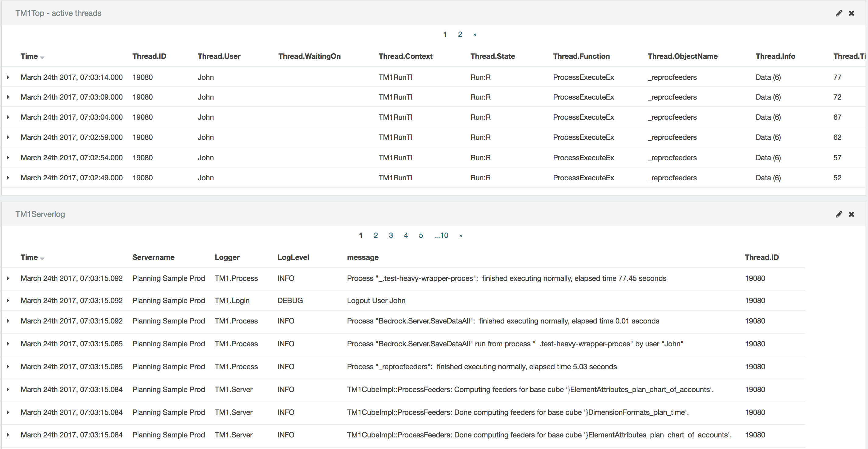
Task: Edit the TM1Top active threads panel
Action: pos(839,13)
